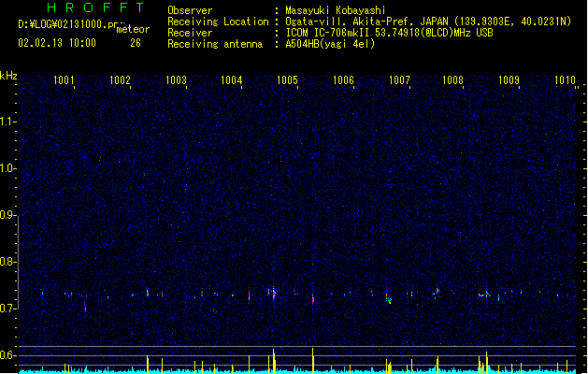
Task: Click the 1008 time axis marker
Action: click(452, 79)
